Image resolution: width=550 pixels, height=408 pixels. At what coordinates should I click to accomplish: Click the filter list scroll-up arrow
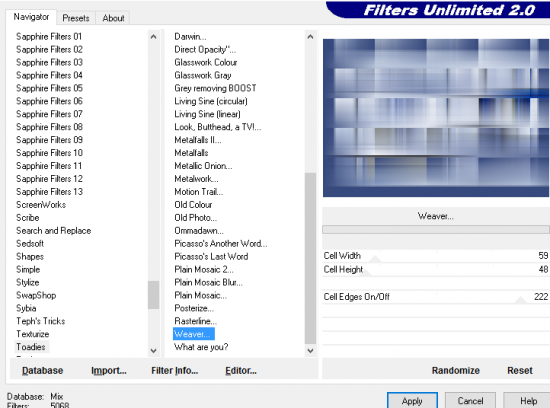coord(310,36)
